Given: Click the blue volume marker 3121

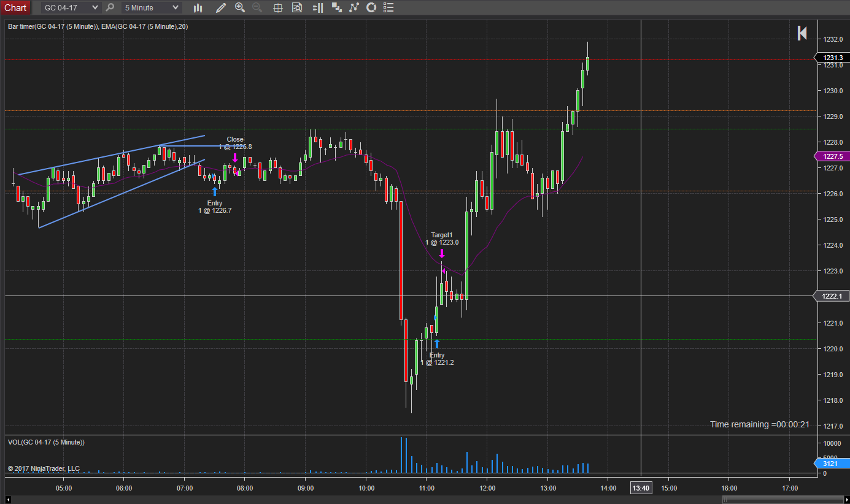Looking at the screenshot, I should 832,464.
